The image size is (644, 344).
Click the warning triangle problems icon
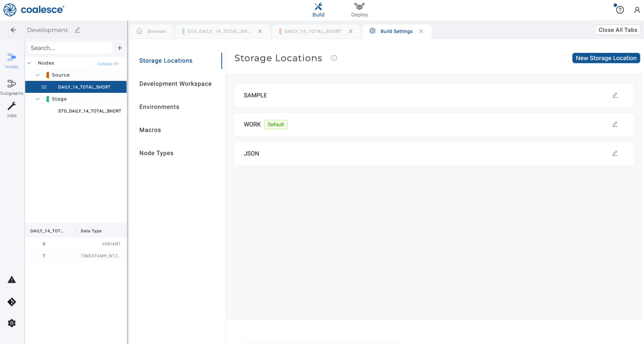point(12,280)
